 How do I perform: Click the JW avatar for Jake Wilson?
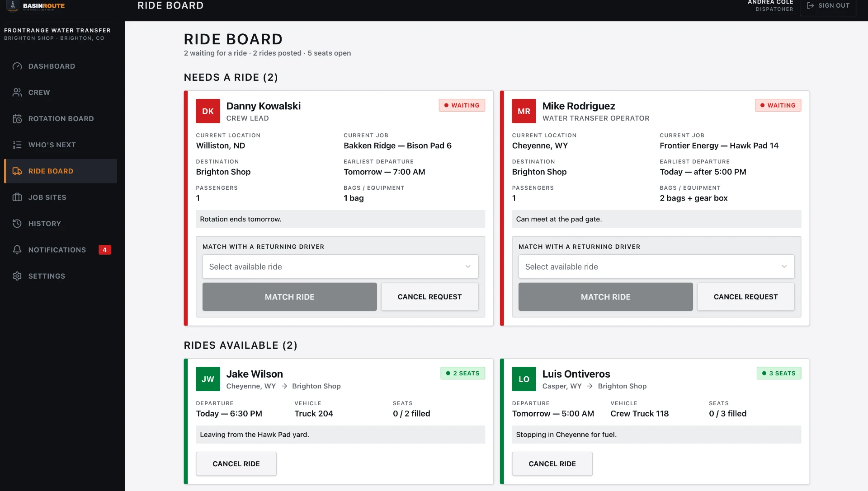(x=208, y=379)
